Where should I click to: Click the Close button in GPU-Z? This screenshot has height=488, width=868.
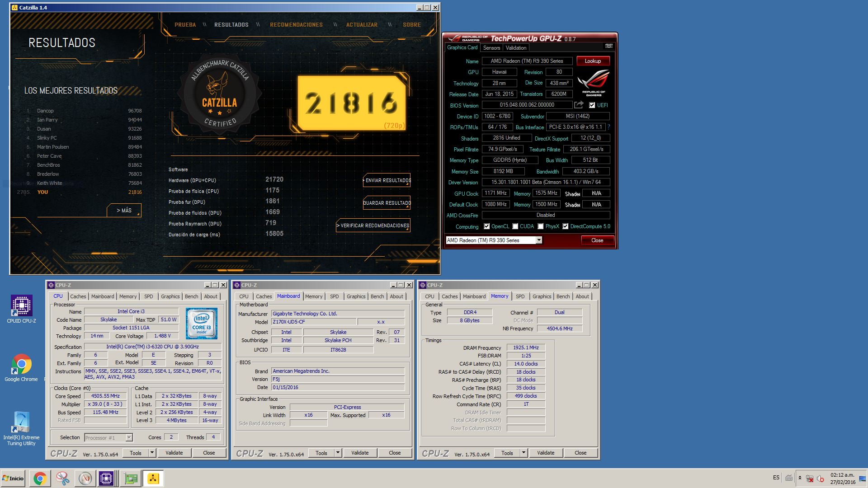[x=597, y=240]
